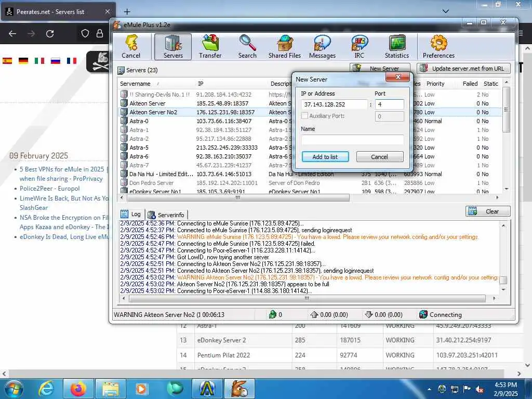Open the Search toolbar section

point(247,47)
